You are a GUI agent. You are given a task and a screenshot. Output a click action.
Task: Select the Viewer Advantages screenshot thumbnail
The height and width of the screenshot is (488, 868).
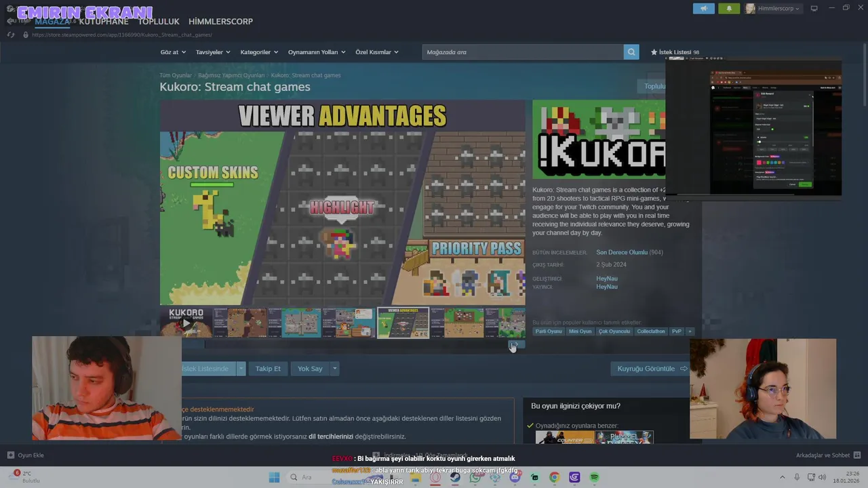click(x=403, y=323)
